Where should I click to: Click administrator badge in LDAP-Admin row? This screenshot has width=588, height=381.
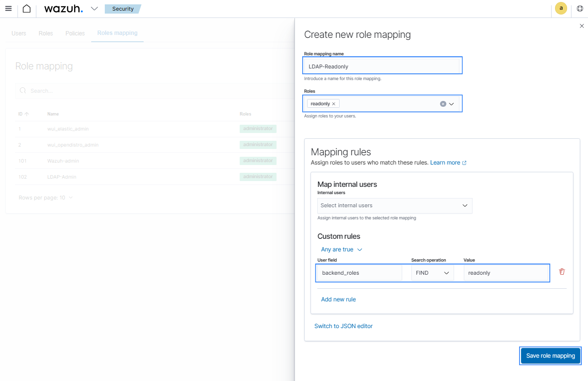(x=258, y=177)
